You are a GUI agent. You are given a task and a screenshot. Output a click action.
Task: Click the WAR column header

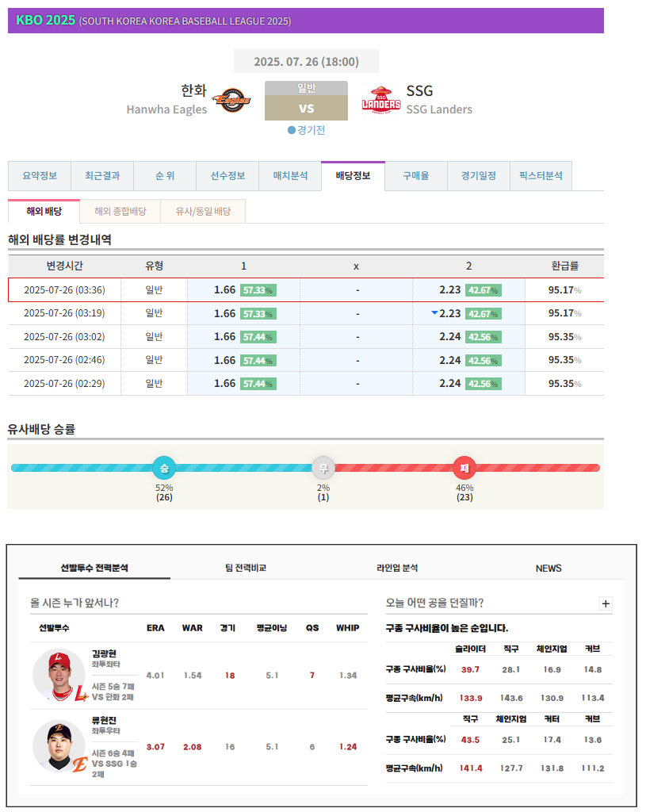click(x=192, y=628)
